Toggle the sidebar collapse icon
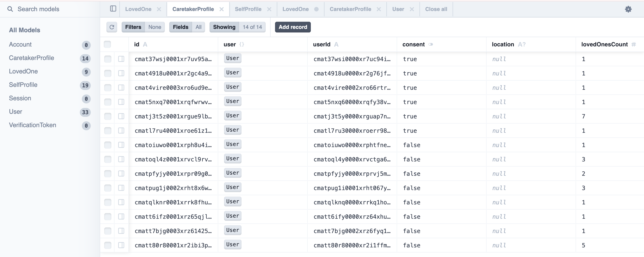 point(113,9)
